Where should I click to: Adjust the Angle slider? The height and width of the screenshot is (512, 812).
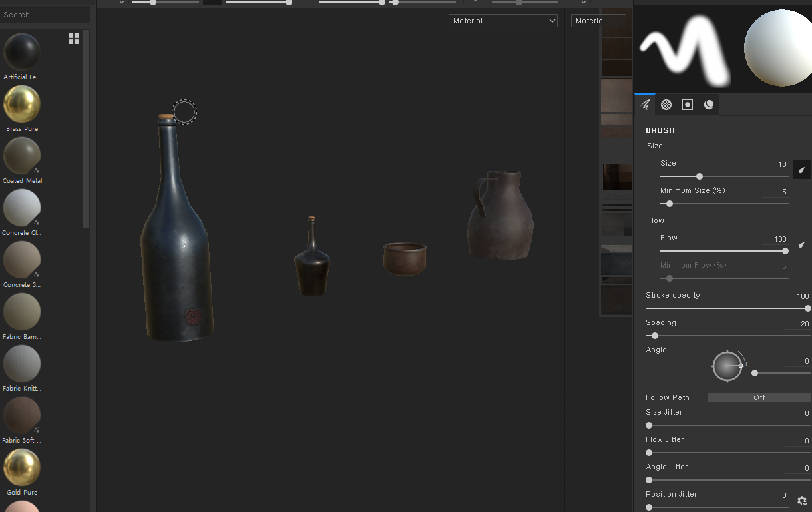[781, 373]
